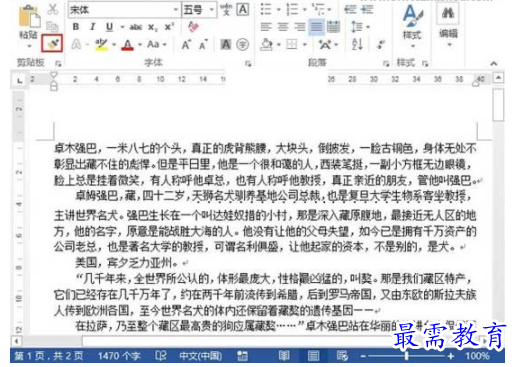
Task: Click the vertical scrollbar up arrow
Action: point(498,78)
